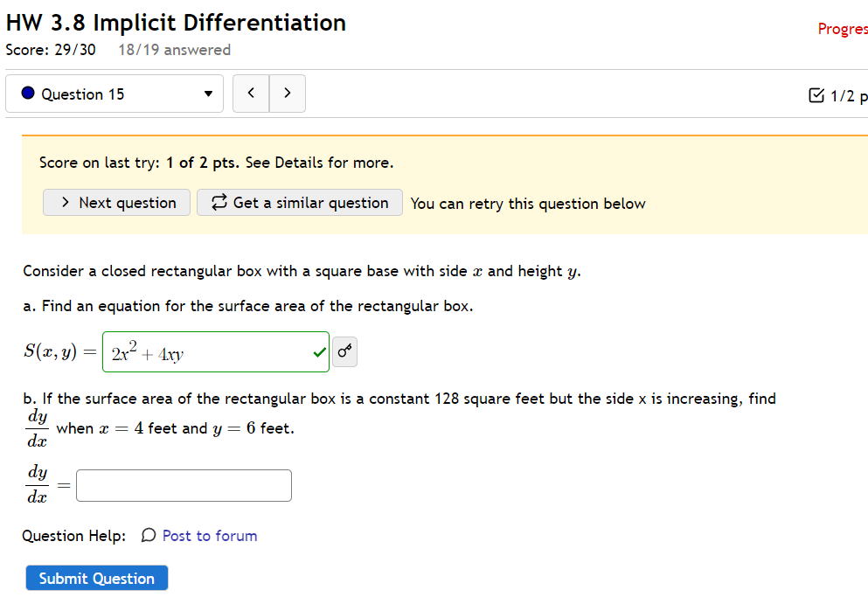Open the Post to forum link
The height and width of the screenshot is (611, 868).
click(x=209, y=536)
